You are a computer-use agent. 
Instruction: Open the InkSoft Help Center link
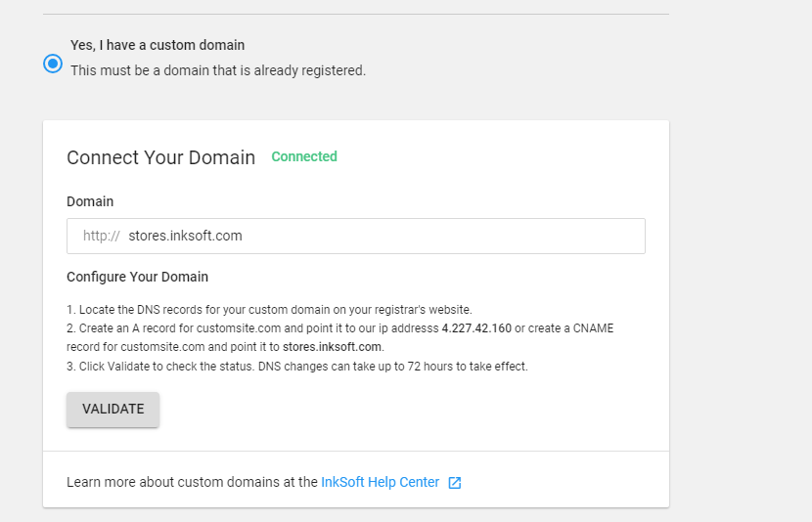[380, 482]
